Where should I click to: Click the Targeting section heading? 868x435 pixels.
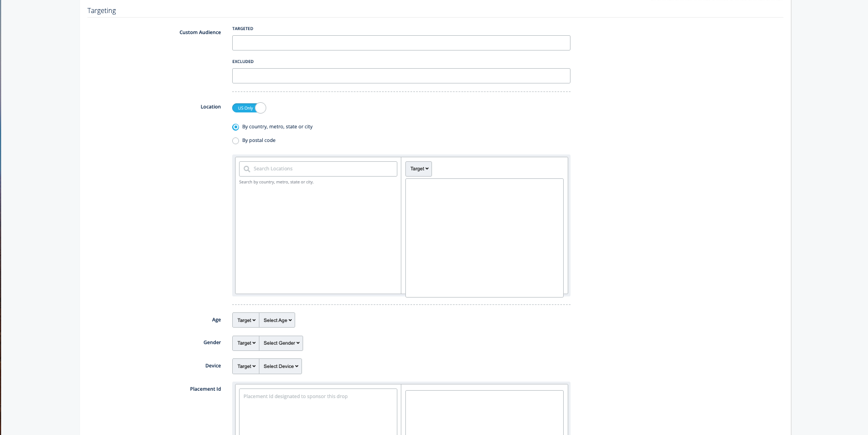pyautogui.click(x=102, y=11)
